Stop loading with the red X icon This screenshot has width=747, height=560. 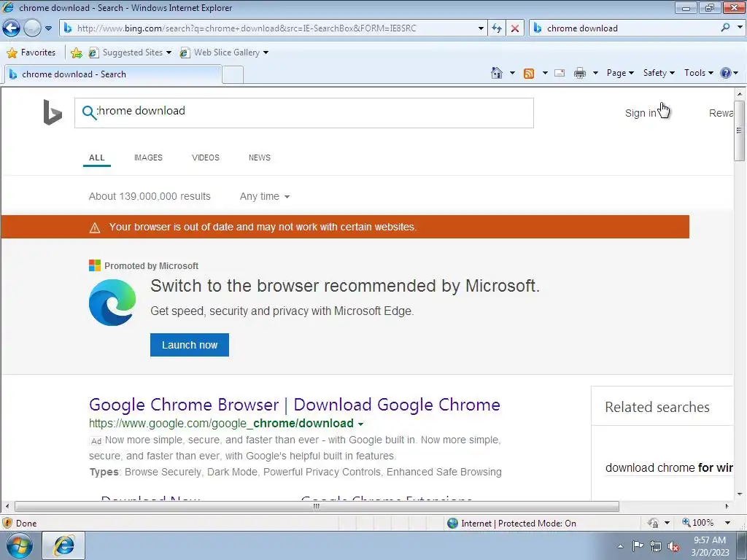515,28
